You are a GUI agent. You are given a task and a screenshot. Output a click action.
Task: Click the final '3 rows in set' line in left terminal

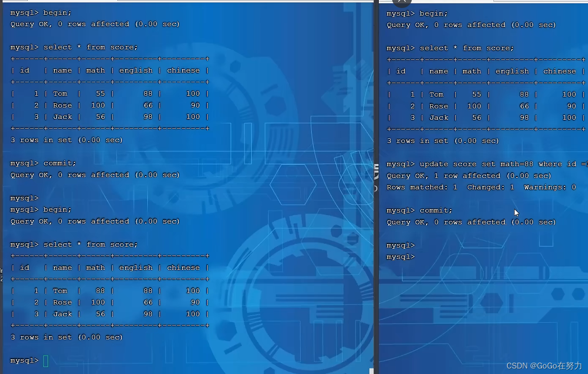pos(67,337)
